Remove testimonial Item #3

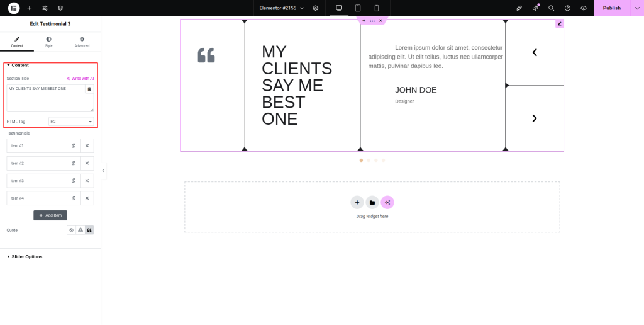(x=87, y=181)
